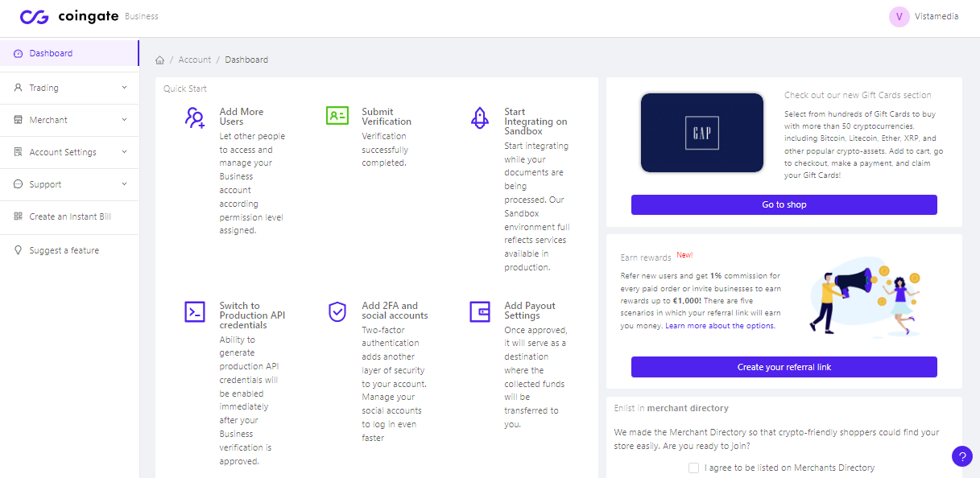Click the Add More Users icon

pos(195,117)
